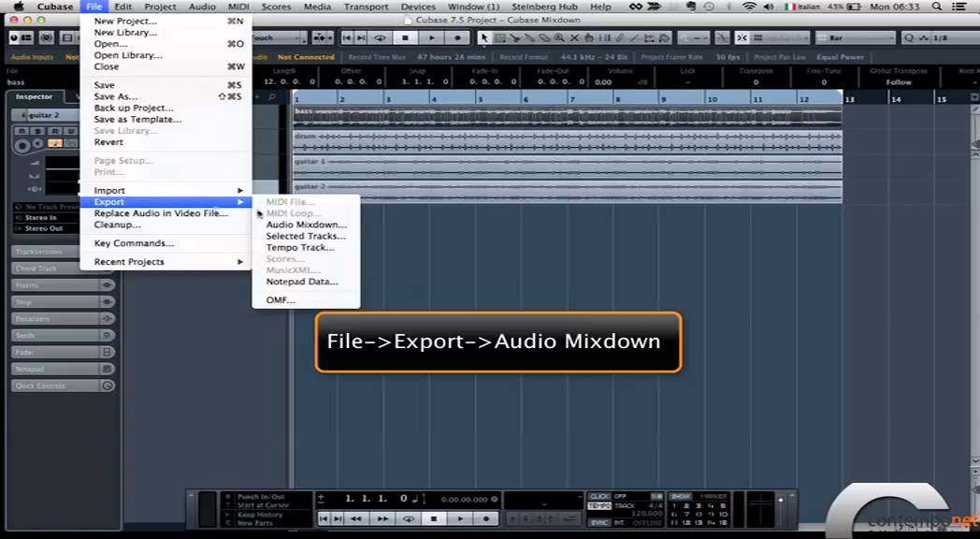Choose Save as Template menu entry

pos(166,119)
